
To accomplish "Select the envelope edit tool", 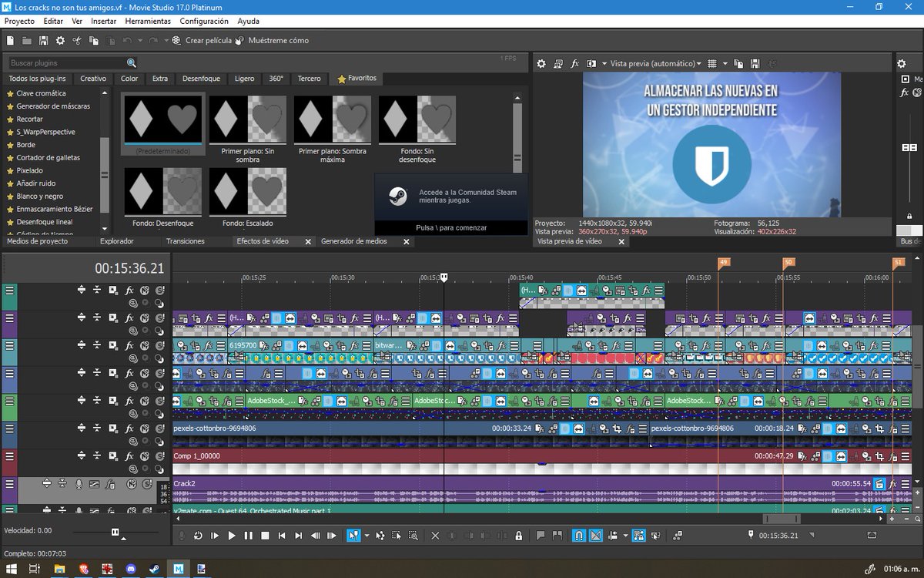I will tap(380, 536).
